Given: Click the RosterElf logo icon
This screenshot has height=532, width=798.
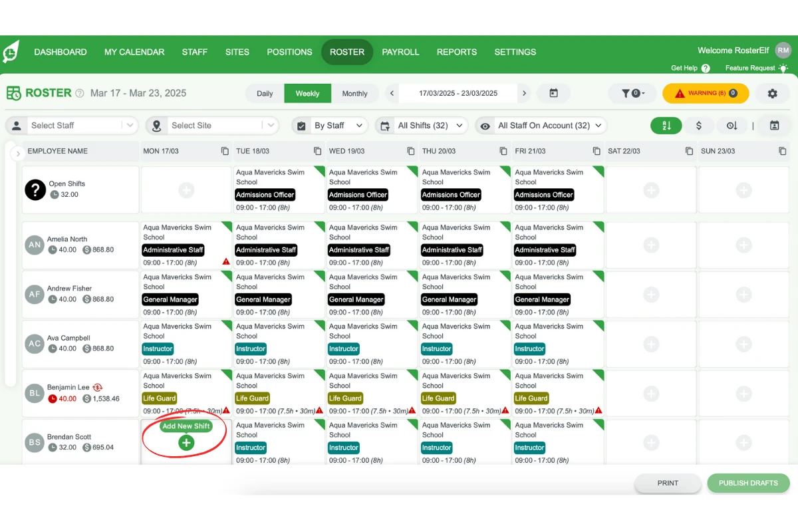Looking at the screenshot, I should (x=11, y=52).
